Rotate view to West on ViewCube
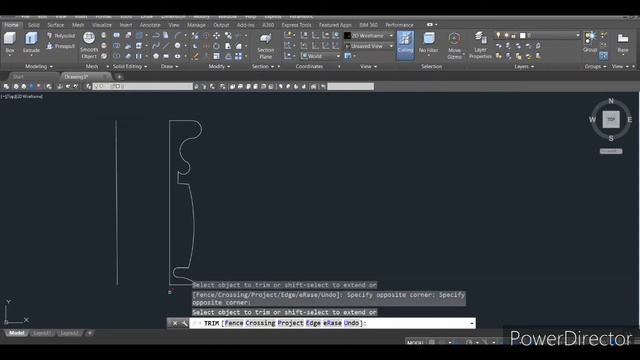640x360 pixels. [592, 120]
